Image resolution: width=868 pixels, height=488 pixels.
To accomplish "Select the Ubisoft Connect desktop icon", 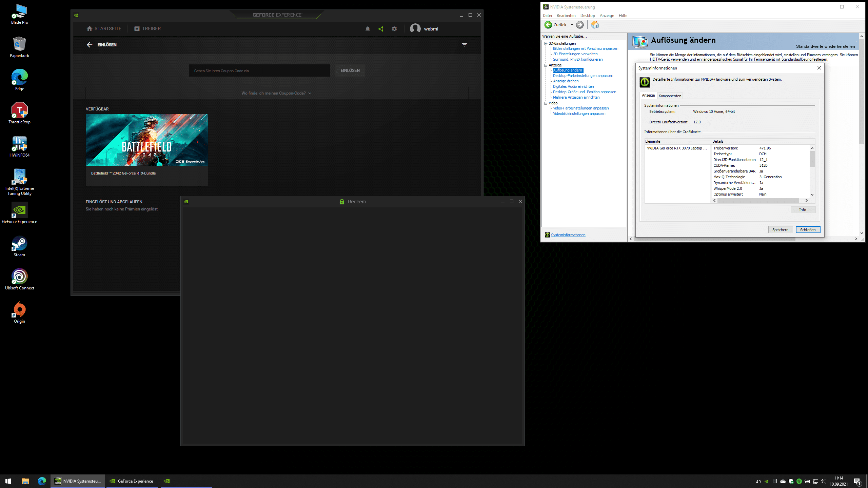I will [19, 280].
